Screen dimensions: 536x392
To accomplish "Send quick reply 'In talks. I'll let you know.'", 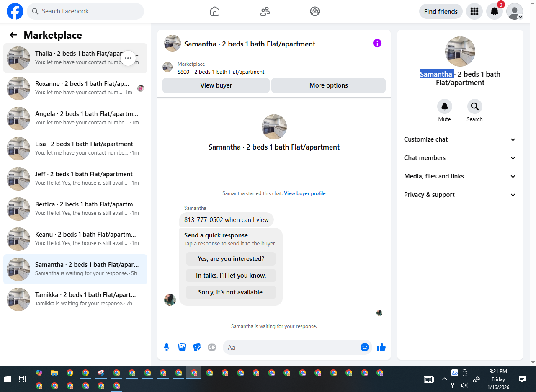I will point(231,276).
